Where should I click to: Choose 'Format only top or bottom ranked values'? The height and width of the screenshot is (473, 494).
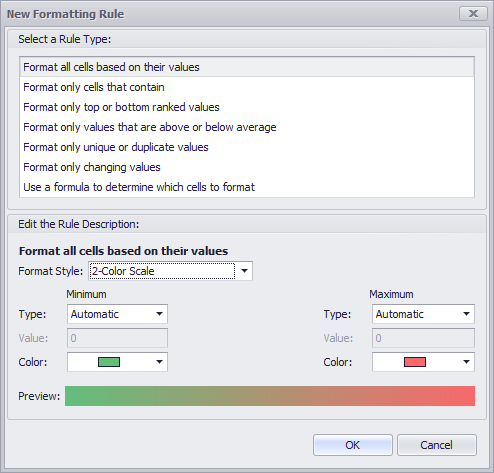coord(247,107)
